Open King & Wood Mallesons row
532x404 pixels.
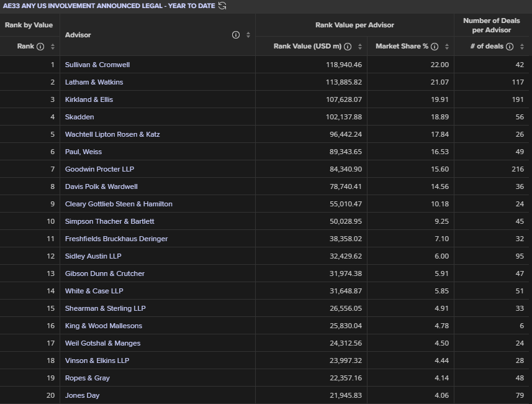pyautogui.click(x=104, y=326)
